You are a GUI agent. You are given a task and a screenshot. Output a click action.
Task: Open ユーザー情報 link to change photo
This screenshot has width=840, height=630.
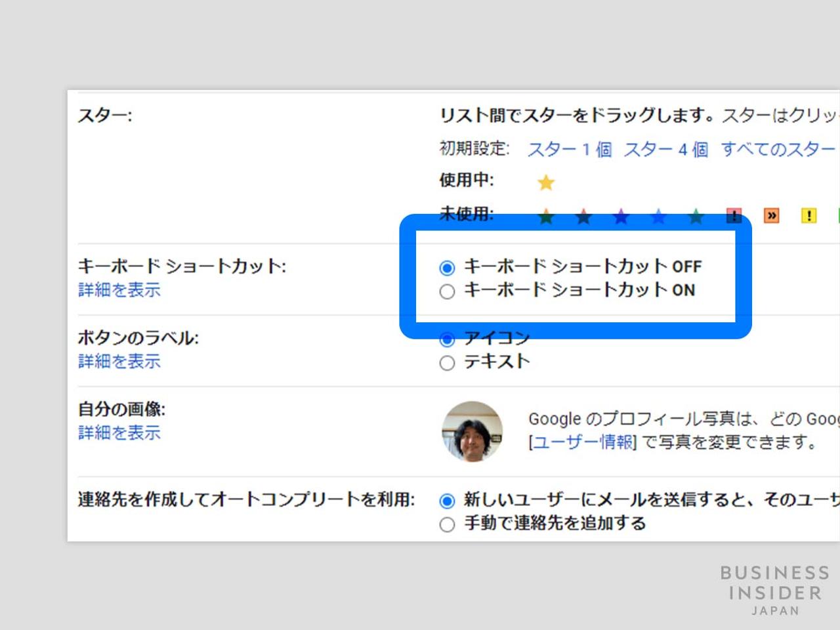coord(583,442)
